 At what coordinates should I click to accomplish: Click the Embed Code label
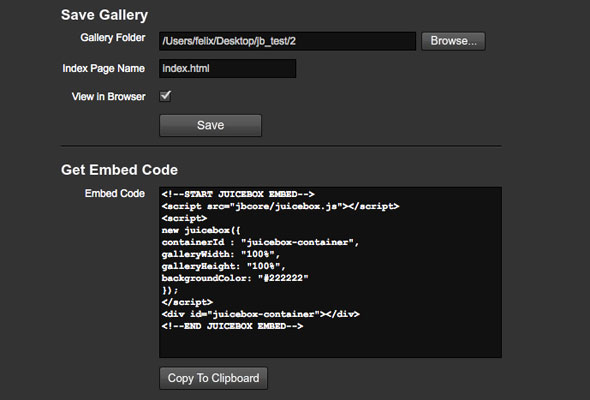(115, 193)
